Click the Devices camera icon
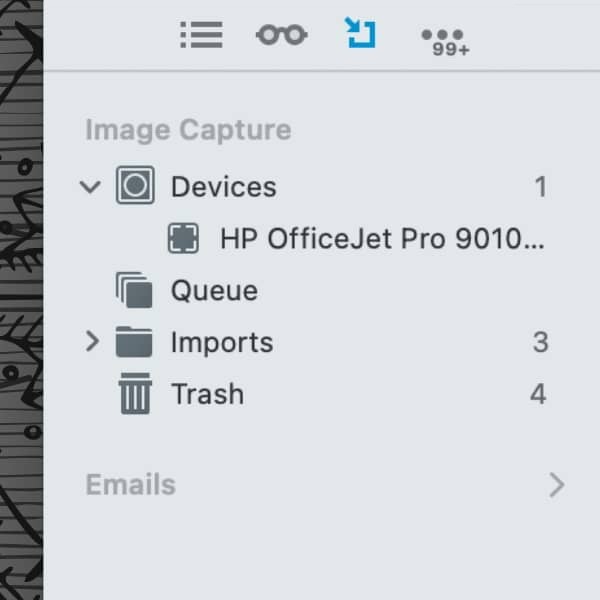This screenshot has height=600, width=600. pos(135,186)
